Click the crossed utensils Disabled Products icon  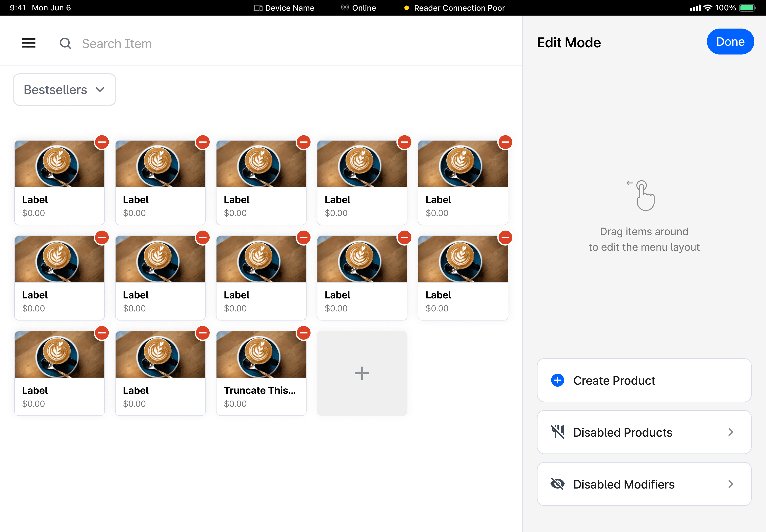[x=557, y=432]
